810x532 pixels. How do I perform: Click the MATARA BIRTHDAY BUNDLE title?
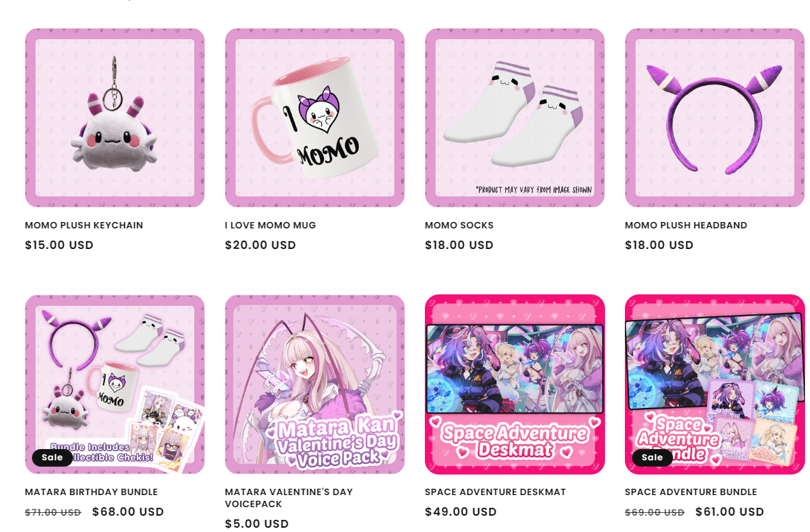(91, 492)
